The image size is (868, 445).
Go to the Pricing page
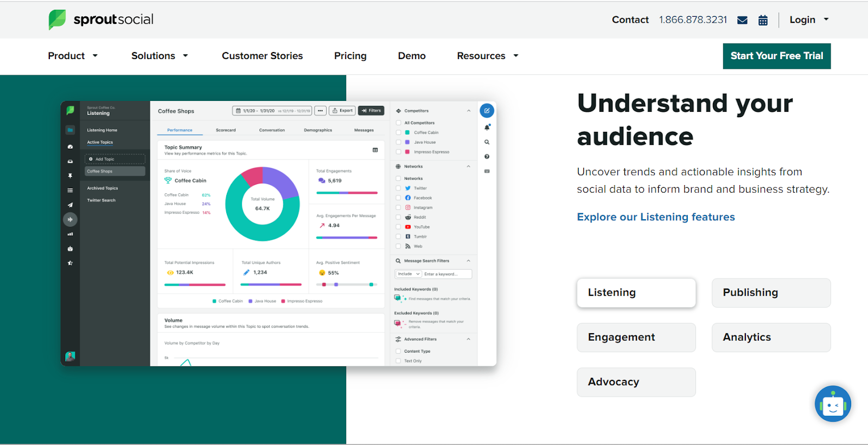point(350,56)
